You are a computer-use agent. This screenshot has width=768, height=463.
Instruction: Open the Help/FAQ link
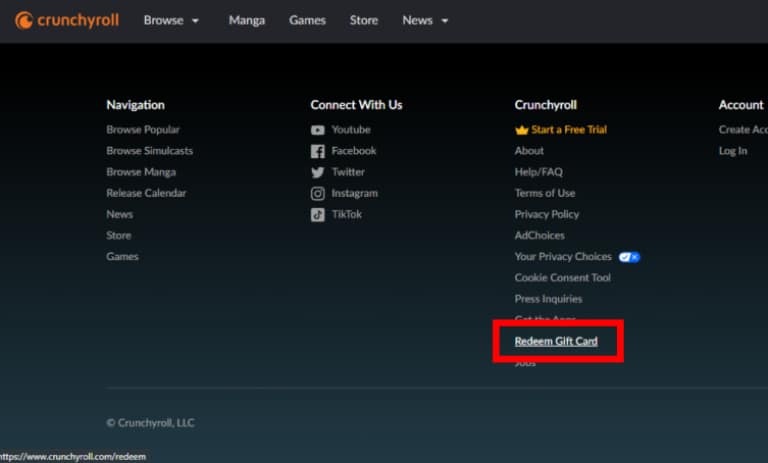pyautogui.click(x=538, y=172)
